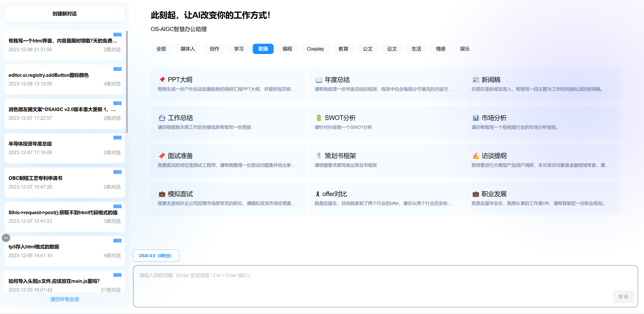Select the 全部 category tab
Image resolution: width=644 pixels, height=314 pixels.
[x=161, y=49]
